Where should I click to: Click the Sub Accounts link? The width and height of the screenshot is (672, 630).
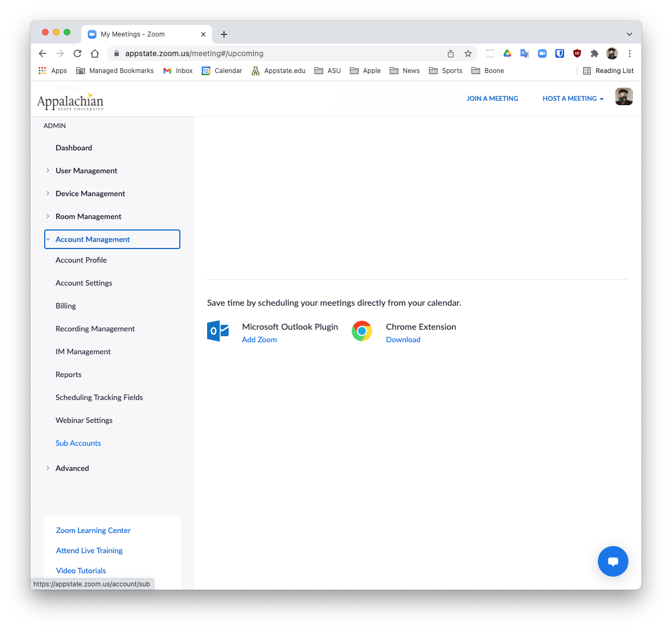(78, 443)
